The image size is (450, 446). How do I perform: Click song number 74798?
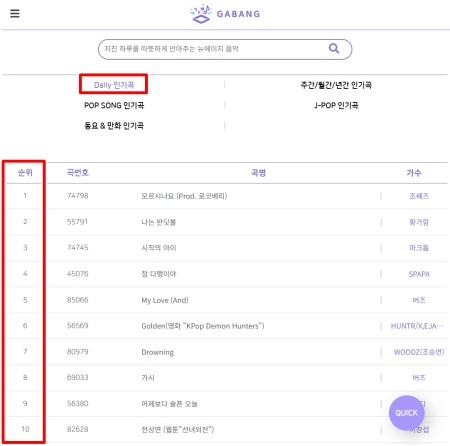tap(78, 196)
